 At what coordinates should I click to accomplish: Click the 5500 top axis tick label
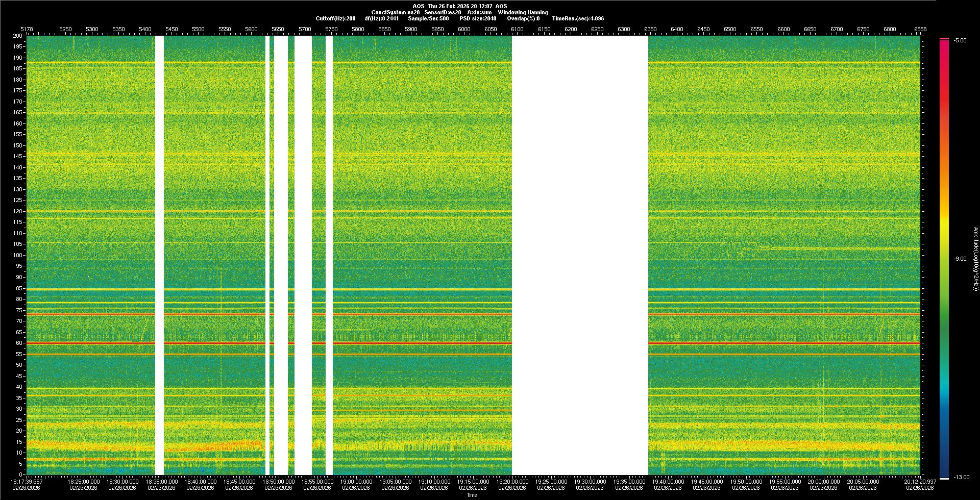tap(198, 29)
